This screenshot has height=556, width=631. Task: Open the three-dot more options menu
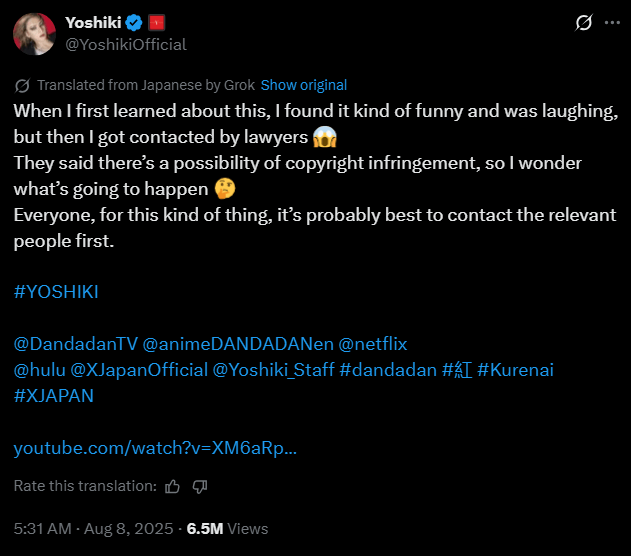pyautogui.click(x=612, y=23)
